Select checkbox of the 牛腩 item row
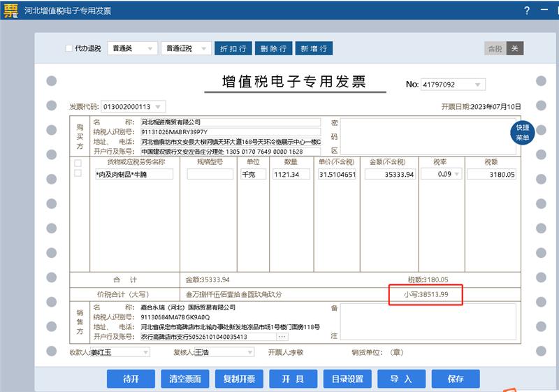The image size is (559, 392). pos(78,173)
